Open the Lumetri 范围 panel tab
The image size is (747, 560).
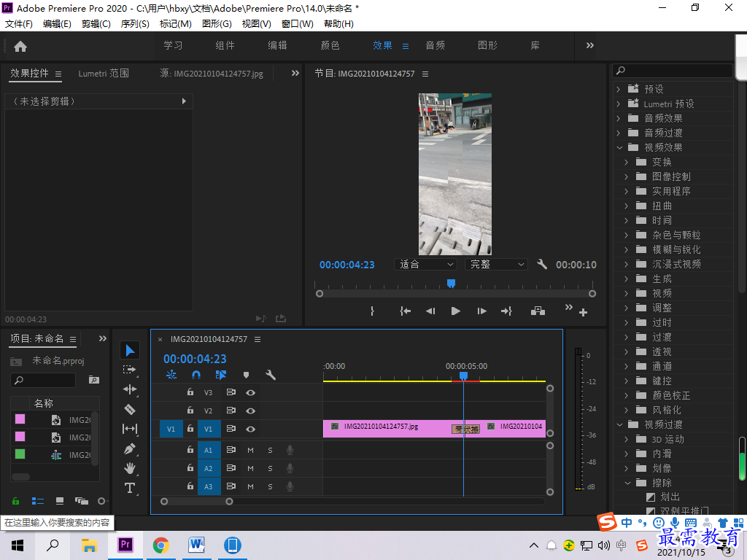tap(104, 74)
